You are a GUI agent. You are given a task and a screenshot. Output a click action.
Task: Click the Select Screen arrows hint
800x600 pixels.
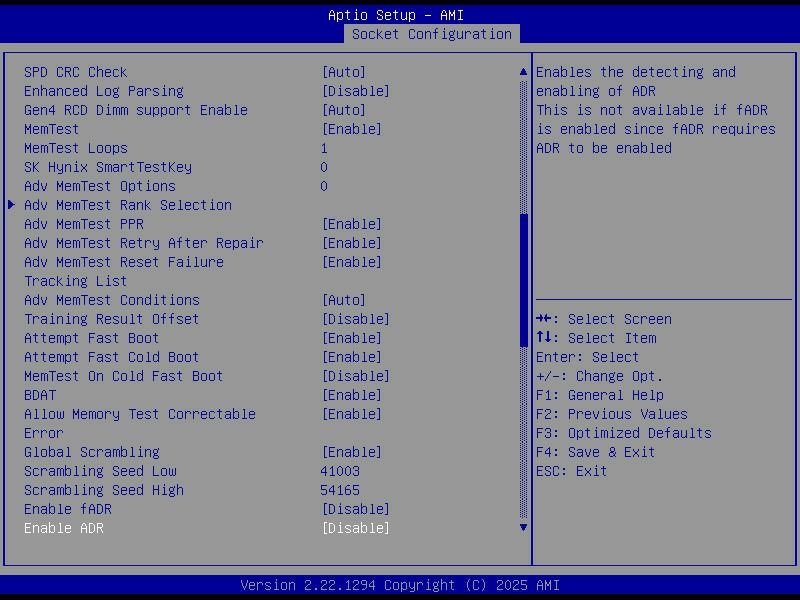604,319
